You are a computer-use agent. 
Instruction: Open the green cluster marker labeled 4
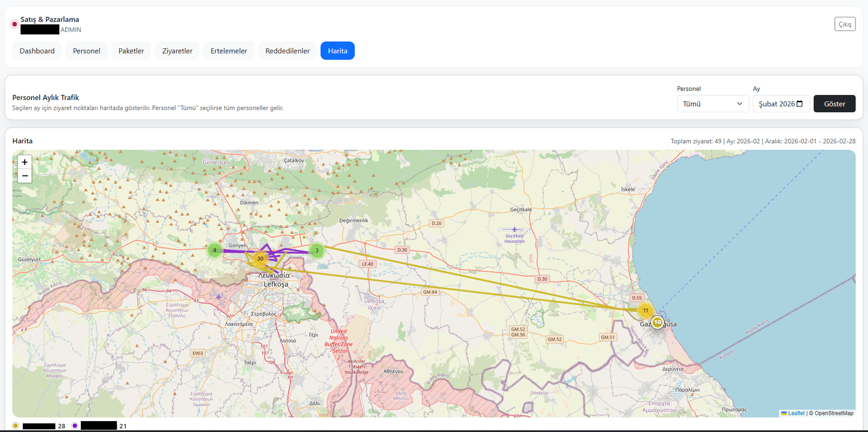[215, 250]
